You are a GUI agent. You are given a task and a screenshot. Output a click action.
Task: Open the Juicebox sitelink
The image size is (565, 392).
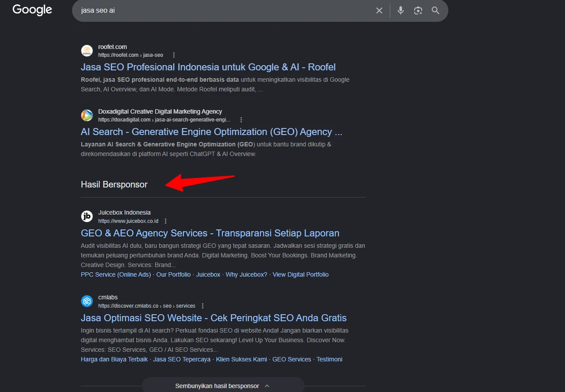(208, 274)
